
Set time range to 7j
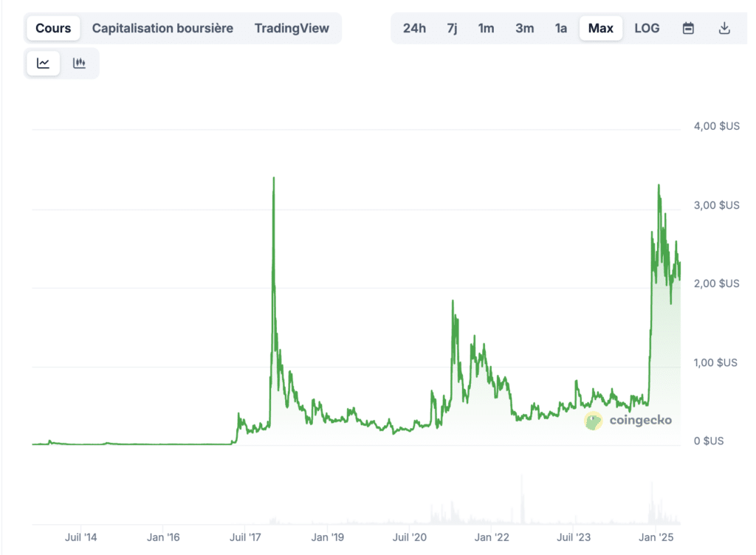(x=452, y=29)
